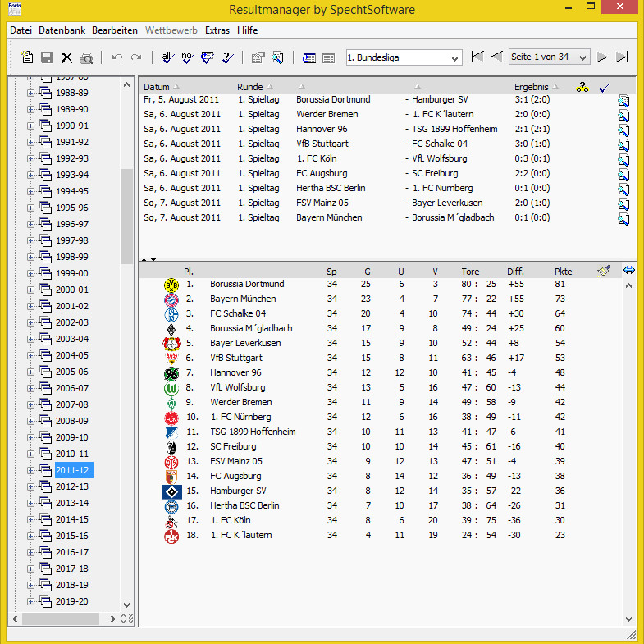Click the blue table view icon
The height and width of the screenshot is (644, 644).
pyautogui.click(x=308, y=58)
